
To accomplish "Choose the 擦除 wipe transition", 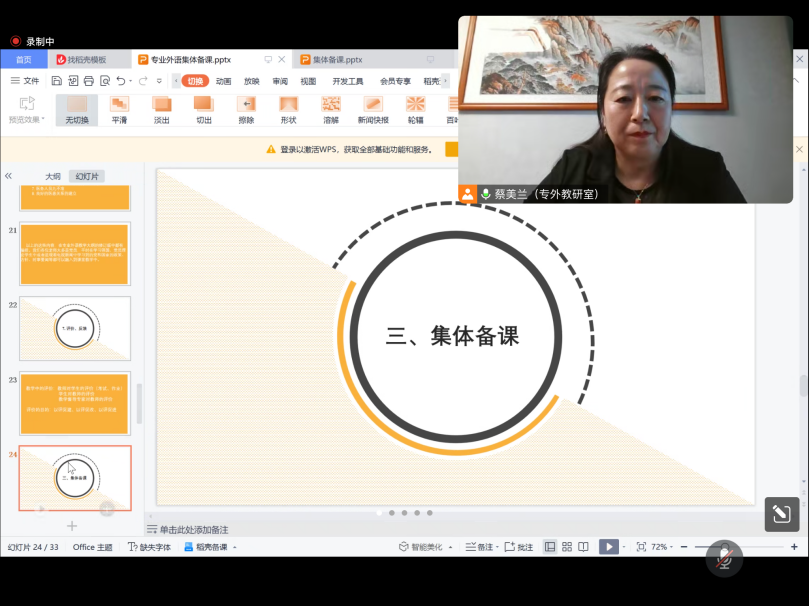I will (246, 109).
